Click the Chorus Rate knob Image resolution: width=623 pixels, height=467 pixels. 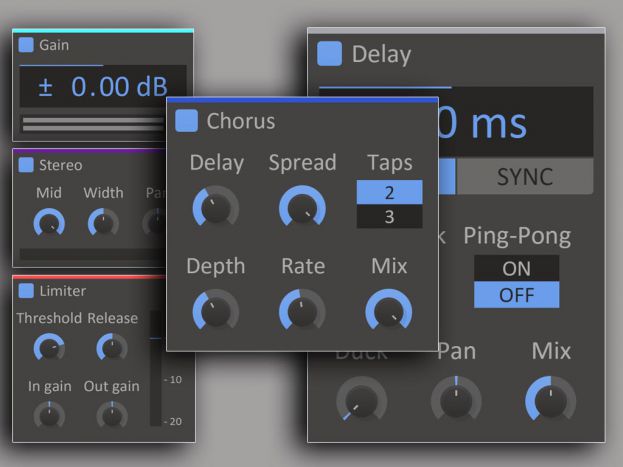pos(301,310)
